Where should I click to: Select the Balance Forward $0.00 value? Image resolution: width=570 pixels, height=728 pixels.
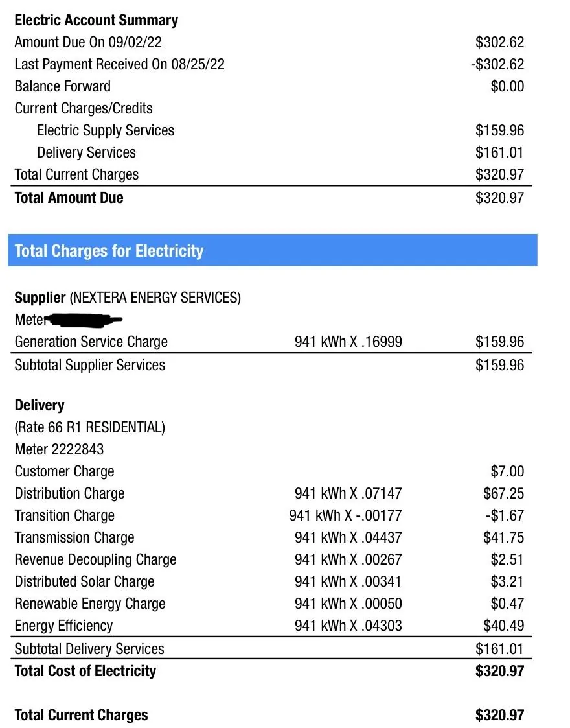click(507, 86)
